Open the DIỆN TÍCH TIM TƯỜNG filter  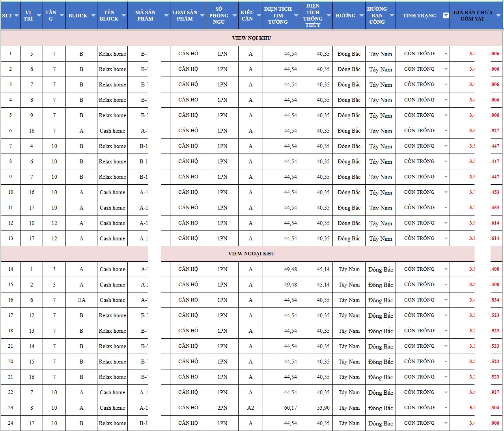coord(296,16)
